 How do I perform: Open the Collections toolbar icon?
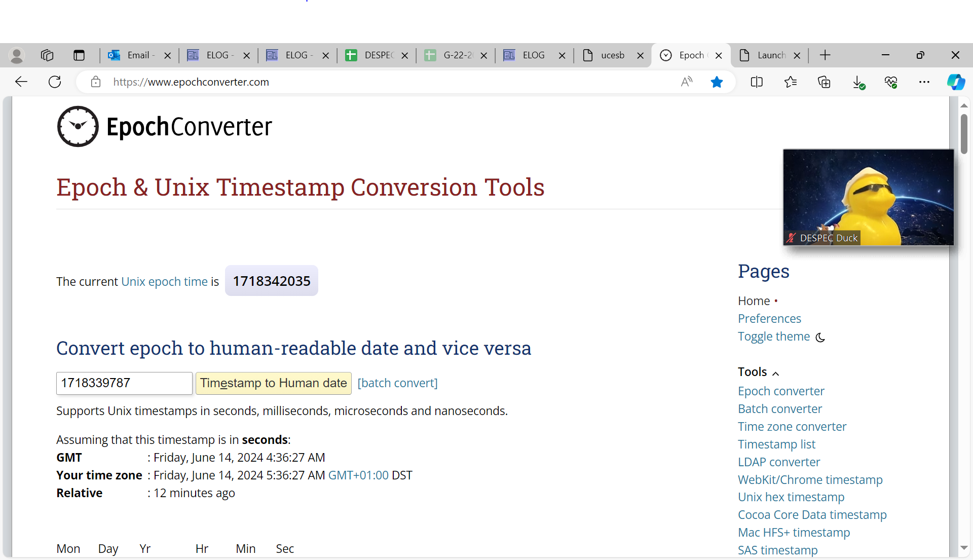[x=824, y=82]
